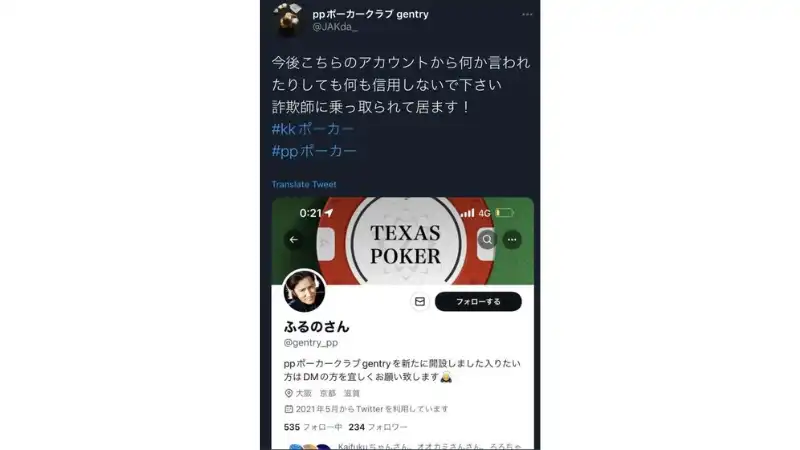Viewport: 800px width, 450px height.
Task: Open the #ppポーカー hashtag
Action: pos(314,151)
